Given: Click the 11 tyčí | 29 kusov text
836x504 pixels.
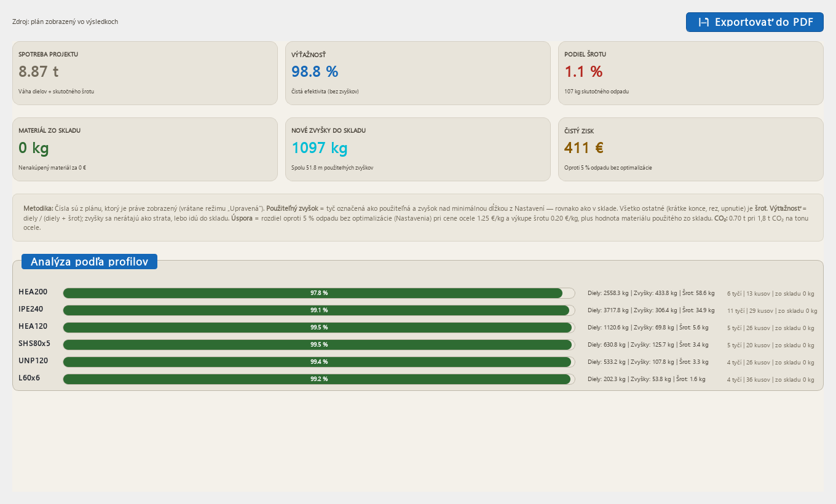Looking at the screenshot, I should pos(750,311).
